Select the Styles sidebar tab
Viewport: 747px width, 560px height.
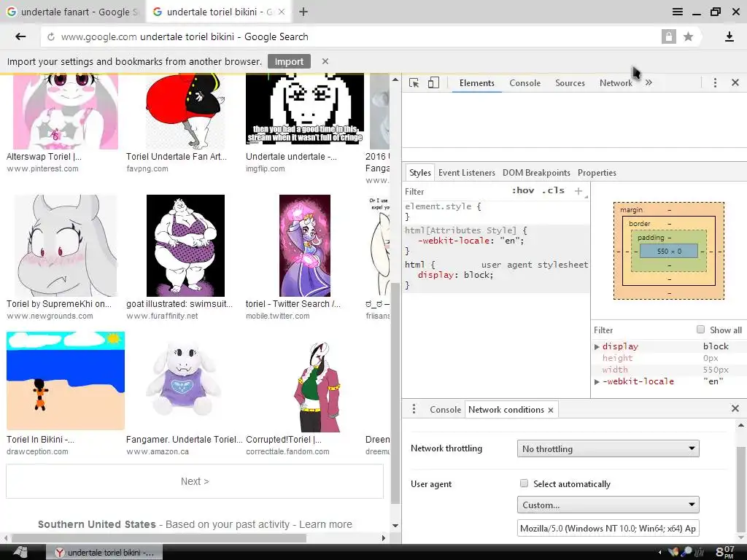(x=419, y=172)
